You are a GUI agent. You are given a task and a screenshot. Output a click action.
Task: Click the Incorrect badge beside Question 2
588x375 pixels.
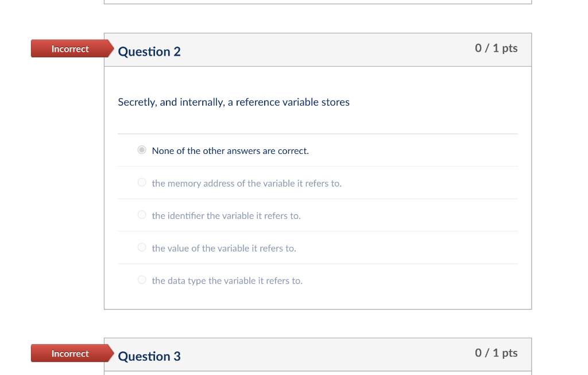tap(69, 49)
